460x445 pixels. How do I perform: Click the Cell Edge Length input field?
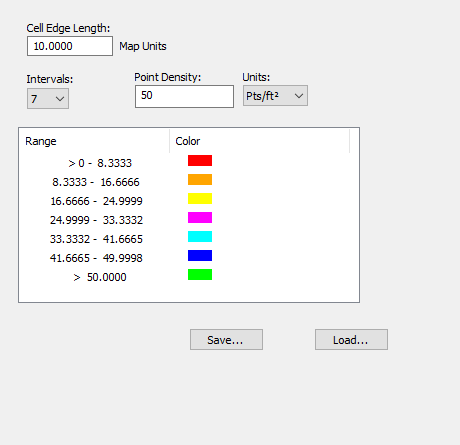pos(70,46)
